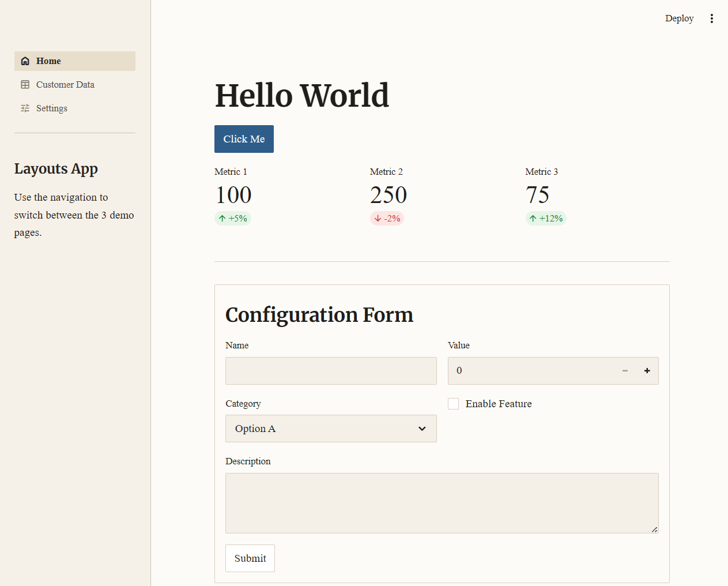Click the Layouts App sidebar heading
The image size is (728, 586).
click(x=56, y=169)
